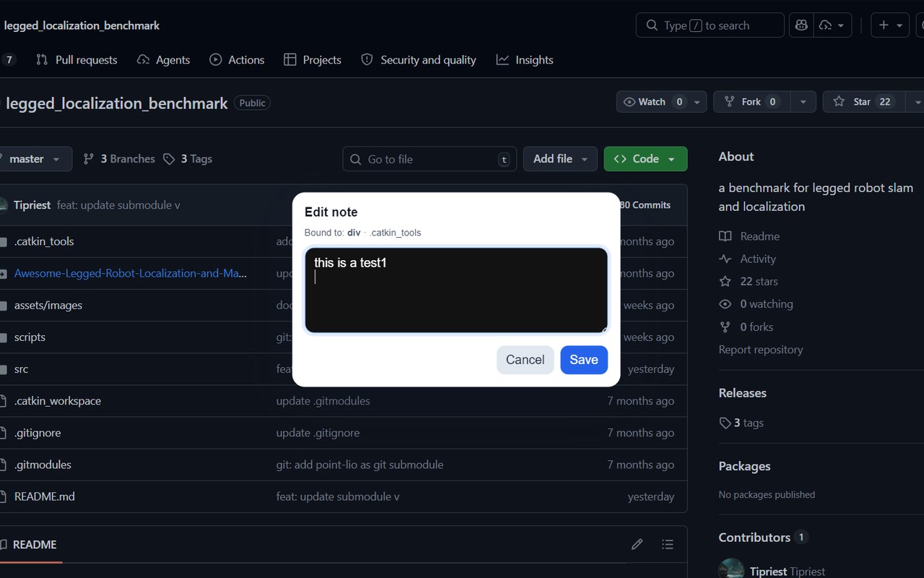Viewport: 924px width, 578px height.
Task: Click the "update .gitmodules" commit message
Action: 323,401
